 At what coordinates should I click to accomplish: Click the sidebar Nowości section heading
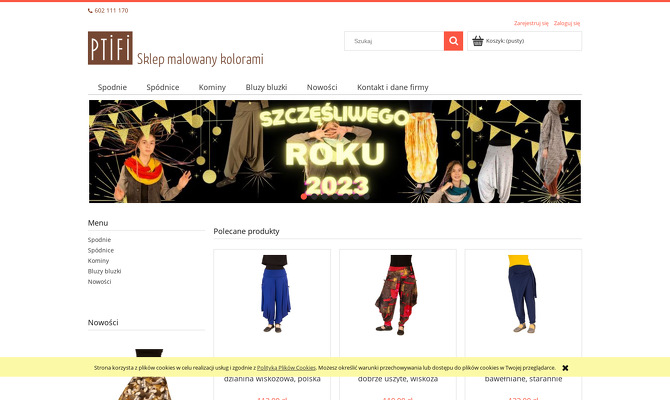pos(103,322)
